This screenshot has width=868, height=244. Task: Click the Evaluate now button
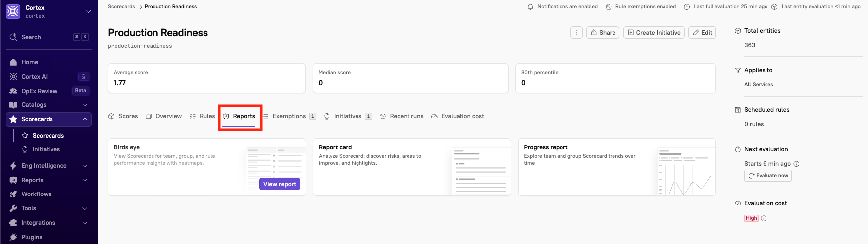[x=768, y=176]
